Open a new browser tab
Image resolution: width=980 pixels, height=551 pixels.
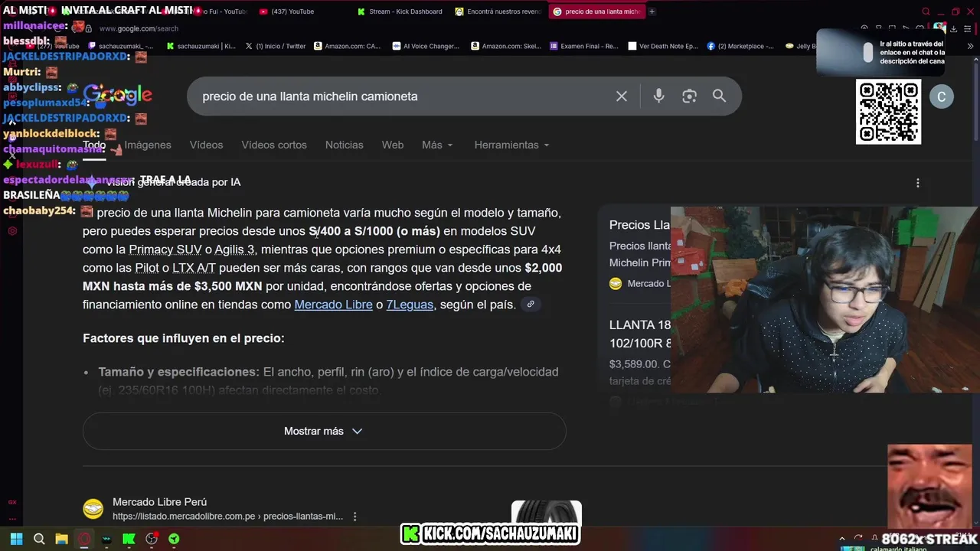coord(652,11)
